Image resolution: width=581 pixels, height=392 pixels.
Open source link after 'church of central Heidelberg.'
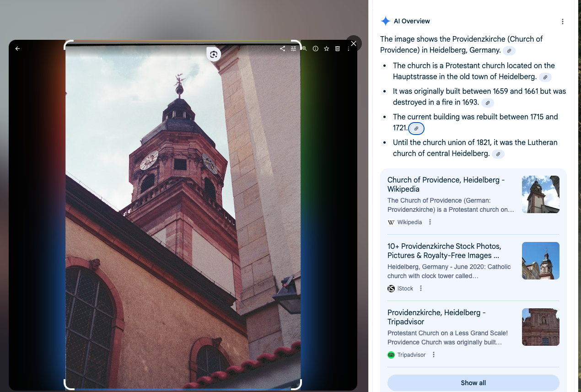point(498,154)
